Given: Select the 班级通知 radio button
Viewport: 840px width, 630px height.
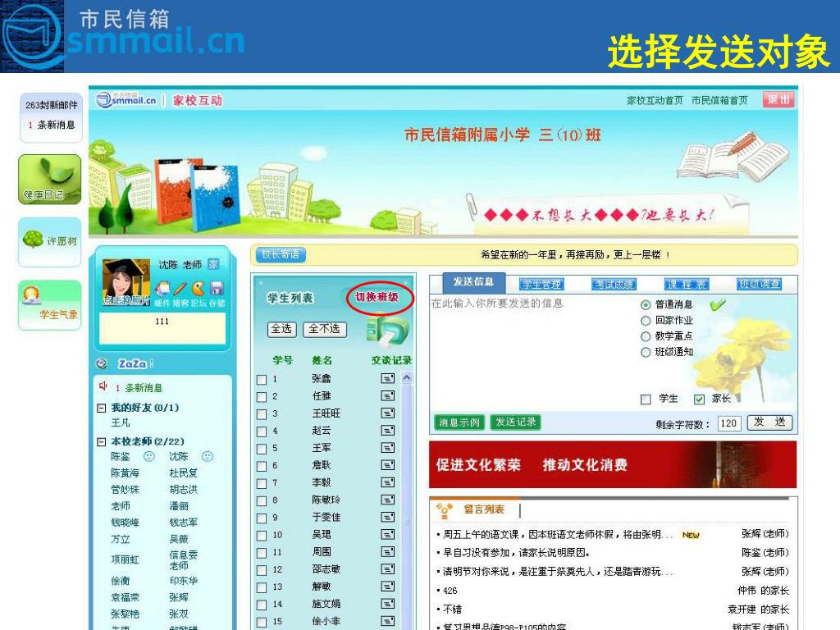Looking at the screenshot, I should click(x=646, y=352).
